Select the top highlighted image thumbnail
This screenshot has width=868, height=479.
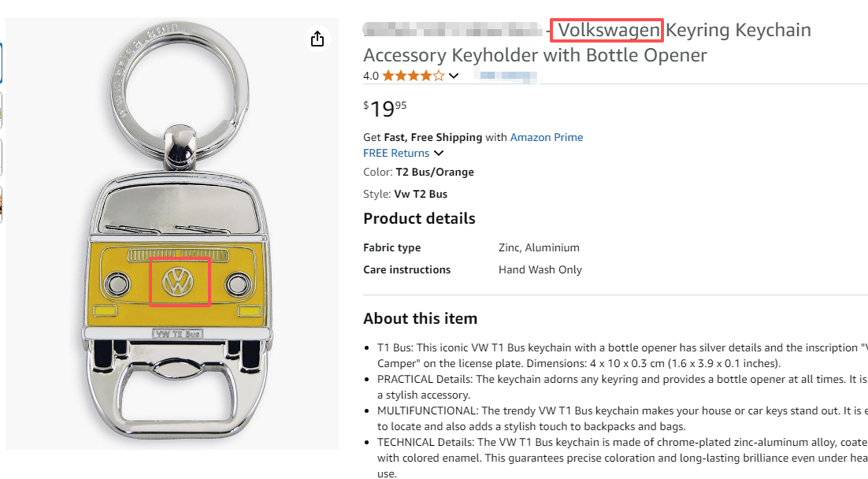pos(1,63)
